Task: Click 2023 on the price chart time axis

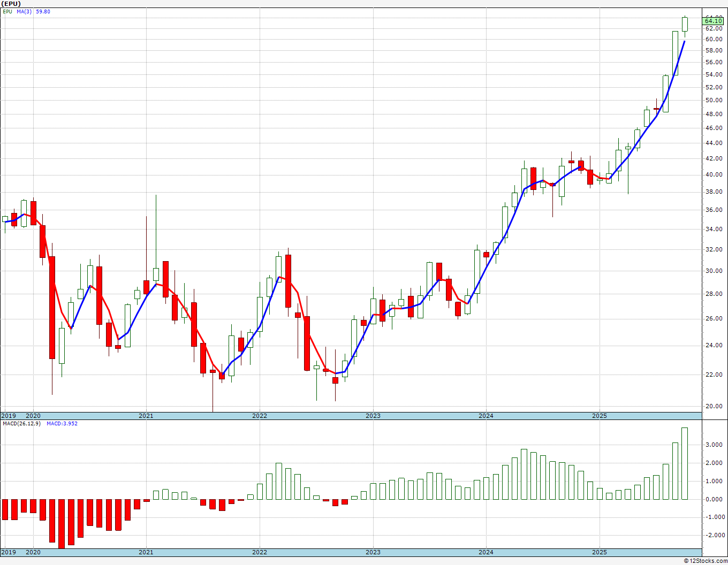Action: (373, 416)
